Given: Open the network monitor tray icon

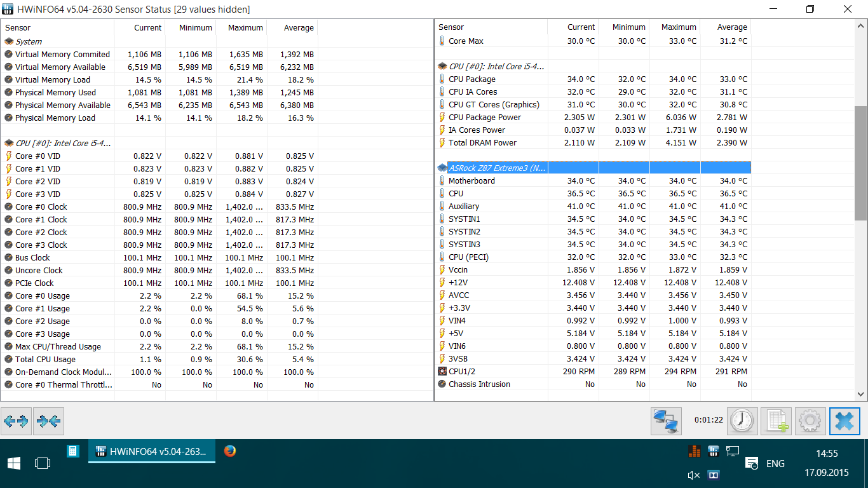Looking at the screenshot, I should 733,451.
